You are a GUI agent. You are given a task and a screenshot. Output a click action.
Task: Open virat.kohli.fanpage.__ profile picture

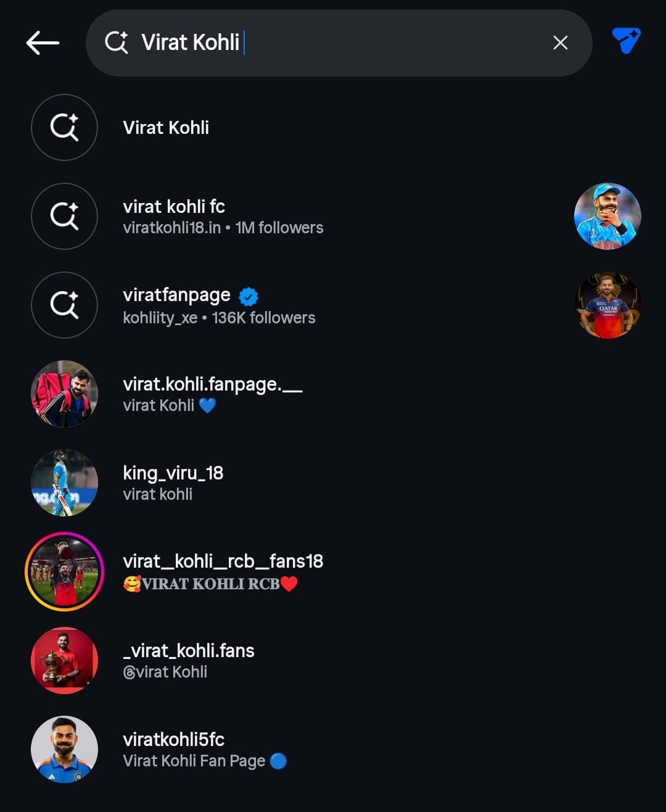coord(64,394)
